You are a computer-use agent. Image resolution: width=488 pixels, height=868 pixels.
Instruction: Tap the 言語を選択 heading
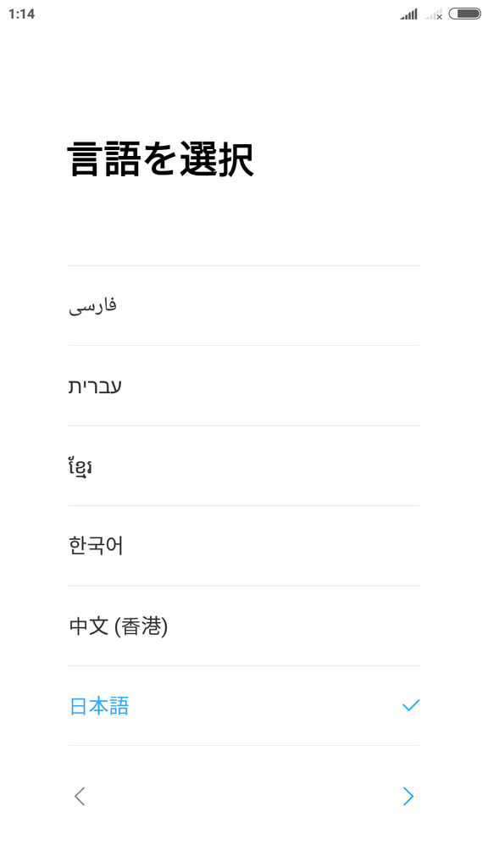[160, 160]
